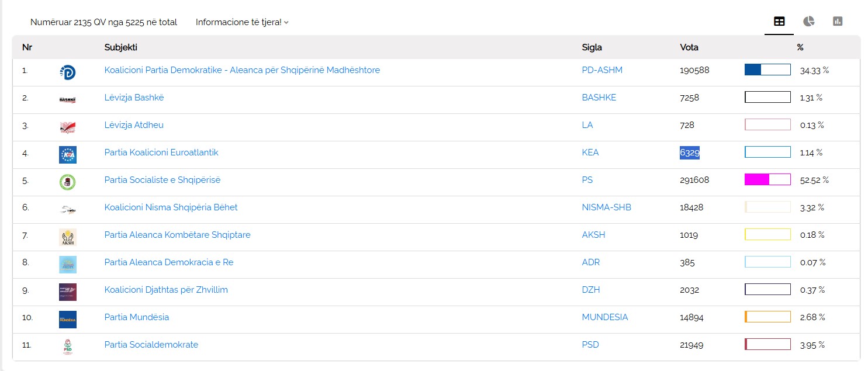Open Koalicioni Nisma Shqipëria Bëhet link
Viewport: 868px width, 371px height.
click(x=171, y=207)
